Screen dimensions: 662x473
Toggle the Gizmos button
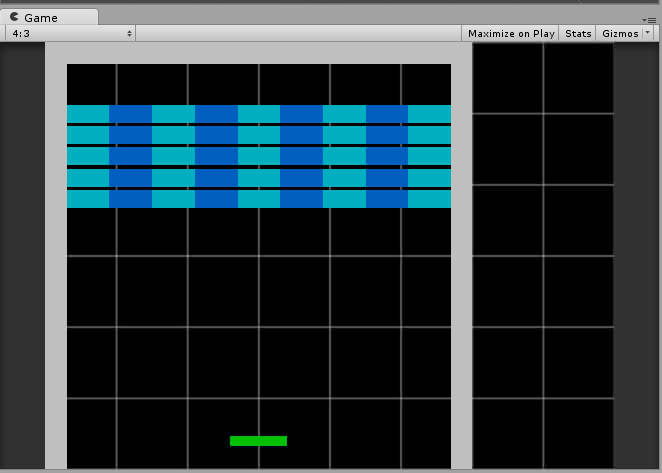pyautogui.click(x=620, y=33)
